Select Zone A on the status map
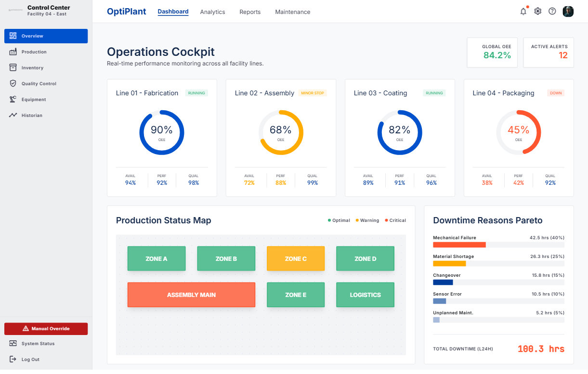The height and width of the screenshot is (374, 588). point(157,258)
